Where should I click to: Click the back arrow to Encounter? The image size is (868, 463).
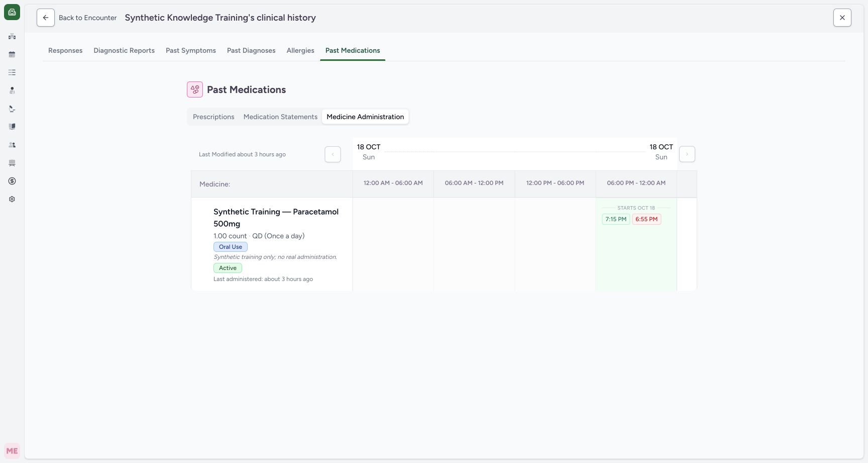(46, 18)
